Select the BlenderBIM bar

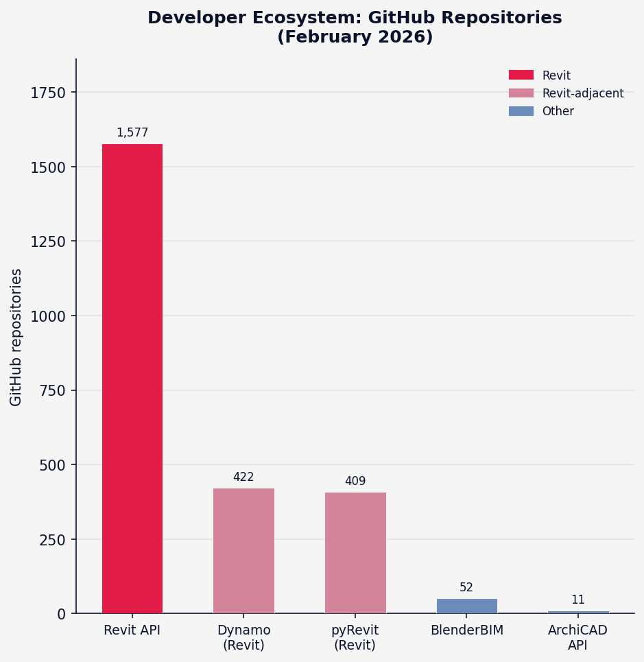click(x=467, y=606)
